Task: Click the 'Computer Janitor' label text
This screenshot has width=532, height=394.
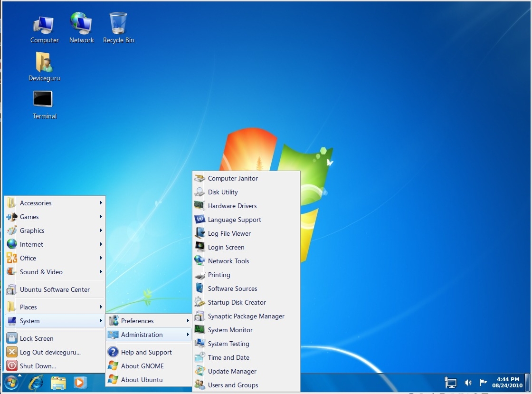Action: (233, 179)
